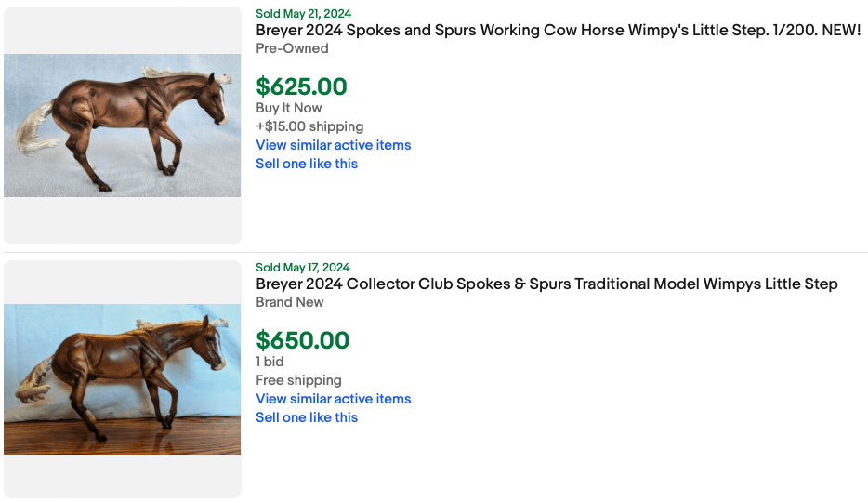The height and width of the screenshot is (502, 868).
Task: Click the Free shipping text
Action: (298, 380)
